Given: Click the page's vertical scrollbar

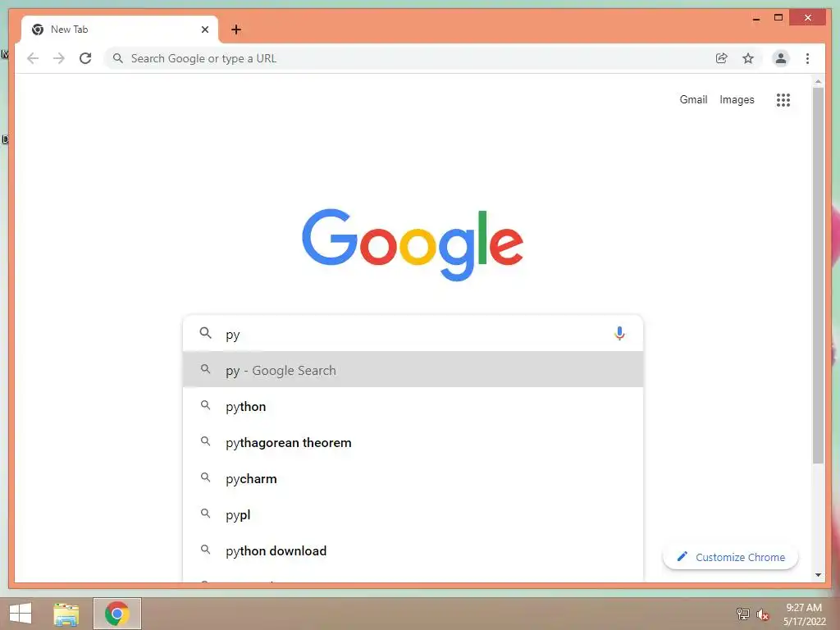Looking at the screenshot, I should [x=818, y=276].
